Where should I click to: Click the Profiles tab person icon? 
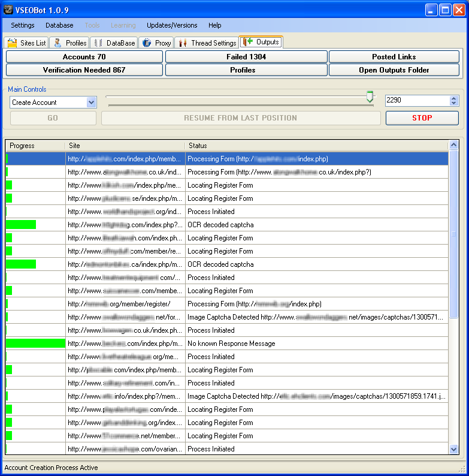click(x=58, y=43)
